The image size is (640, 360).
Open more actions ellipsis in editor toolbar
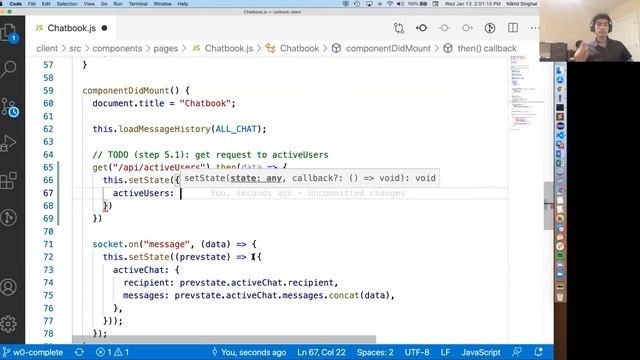click(534, 28)
